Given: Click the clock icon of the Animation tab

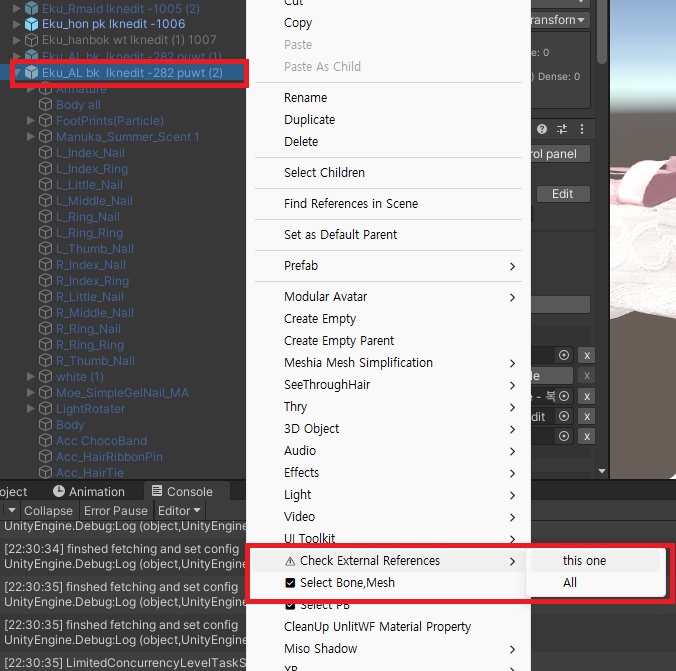Looking at the screenshot, I should [x=59, y=491].
